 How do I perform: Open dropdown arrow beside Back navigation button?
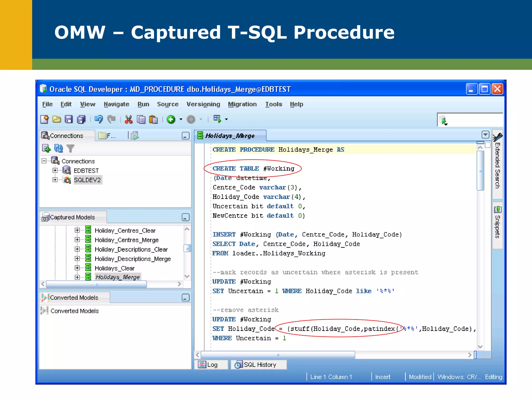[181, 119]
